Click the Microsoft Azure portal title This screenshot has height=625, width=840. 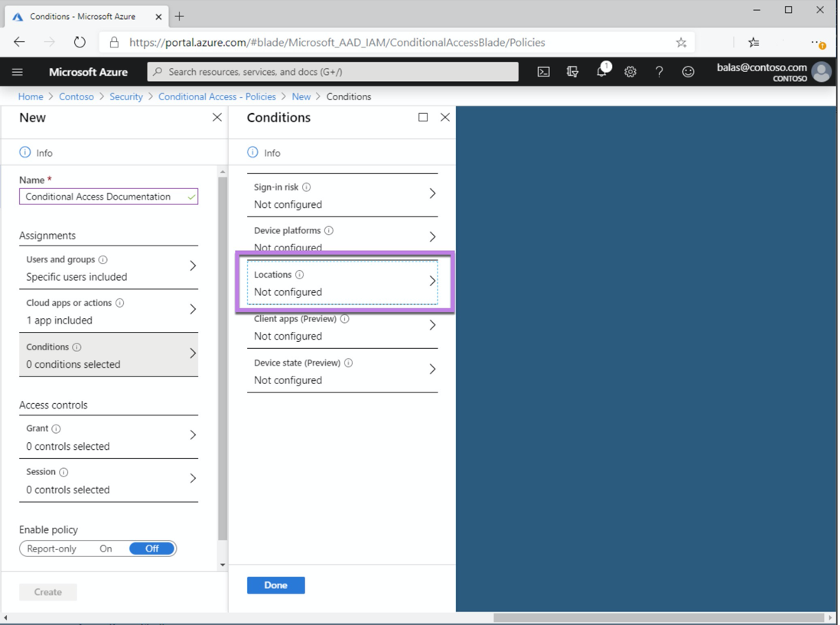(x=89, y=72)
